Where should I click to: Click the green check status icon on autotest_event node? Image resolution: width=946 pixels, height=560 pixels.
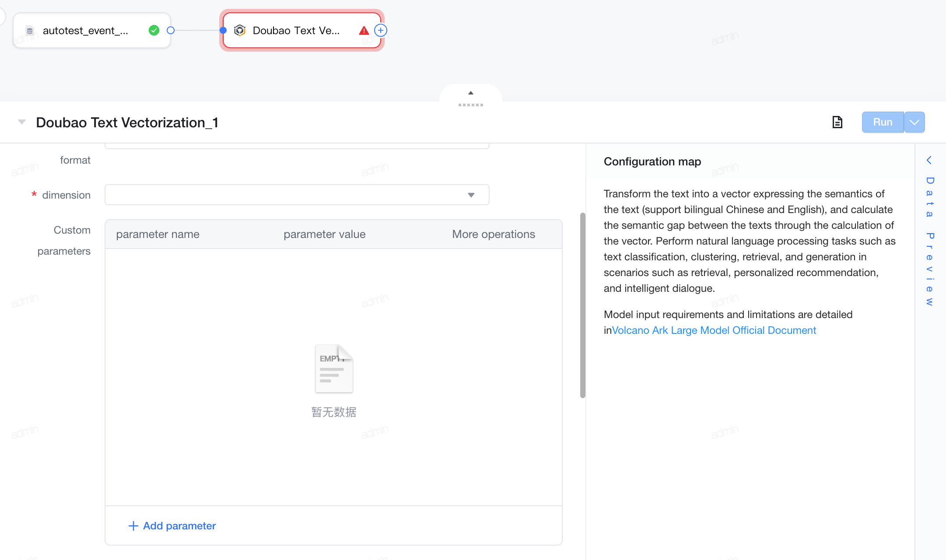[x=154, y=30]
